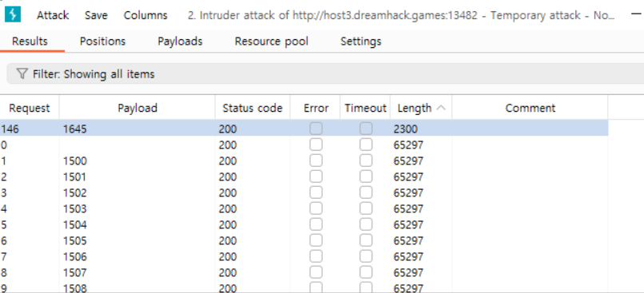Select status code 200 of payload 1645
The image size is (644, 293).
click(228, 129)
